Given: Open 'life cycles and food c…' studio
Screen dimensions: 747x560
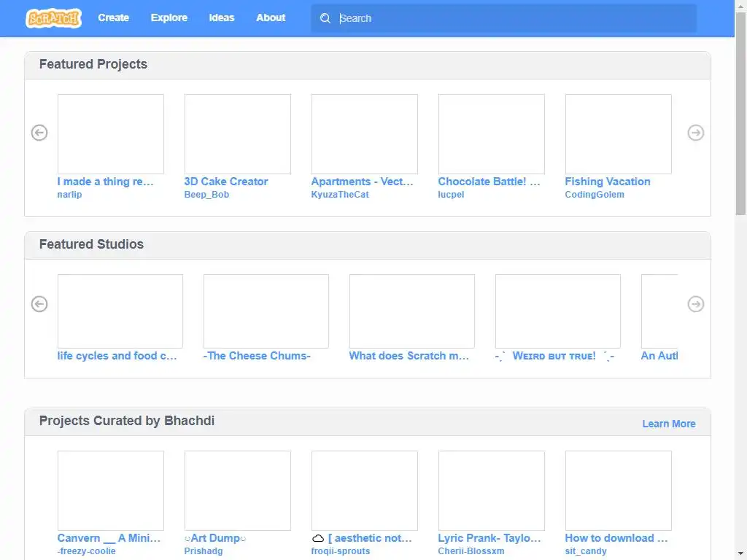Looking at the screenshot, I should [x=117, y=356].
